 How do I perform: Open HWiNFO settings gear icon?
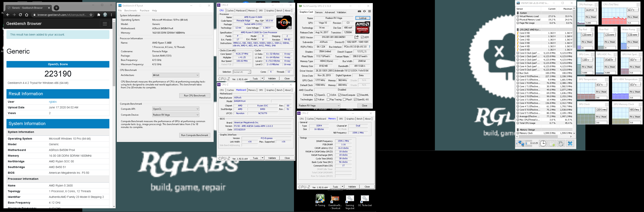pos(561,143)
